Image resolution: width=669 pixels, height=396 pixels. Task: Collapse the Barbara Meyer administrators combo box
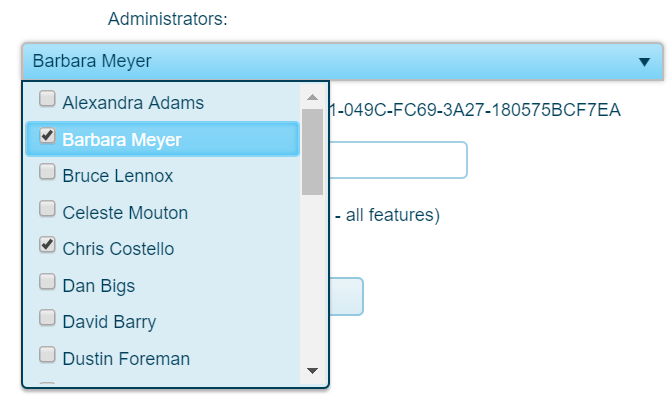click(343, 61)
